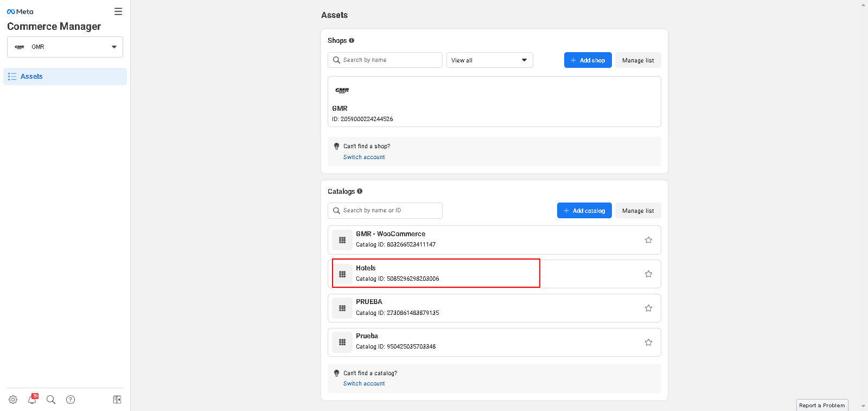Open the GMR - WooCommerce catalog
The height and width of the screenshot is (411, 868).
click(494, 240)
